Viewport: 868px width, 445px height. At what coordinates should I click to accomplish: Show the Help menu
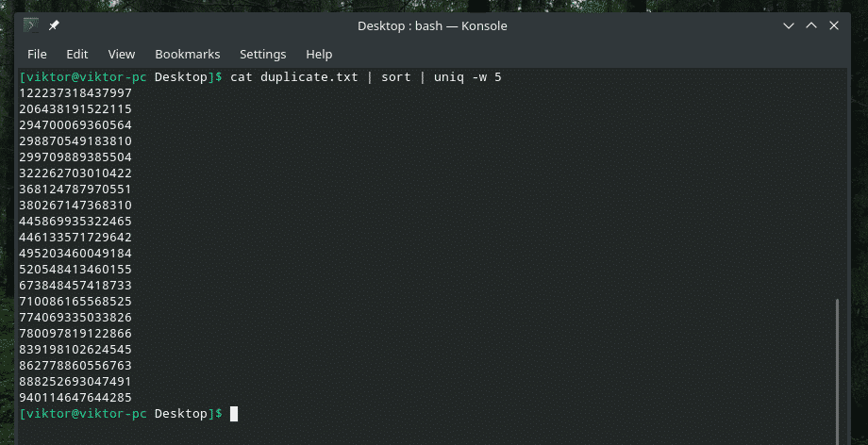click(319, 54)
